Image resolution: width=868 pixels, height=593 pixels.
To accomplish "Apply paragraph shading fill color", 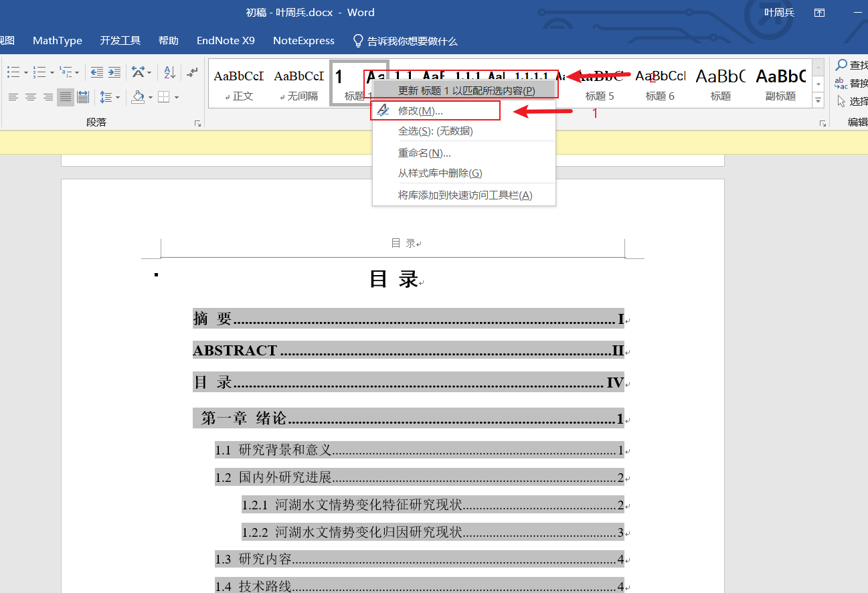I will (138, 98).
